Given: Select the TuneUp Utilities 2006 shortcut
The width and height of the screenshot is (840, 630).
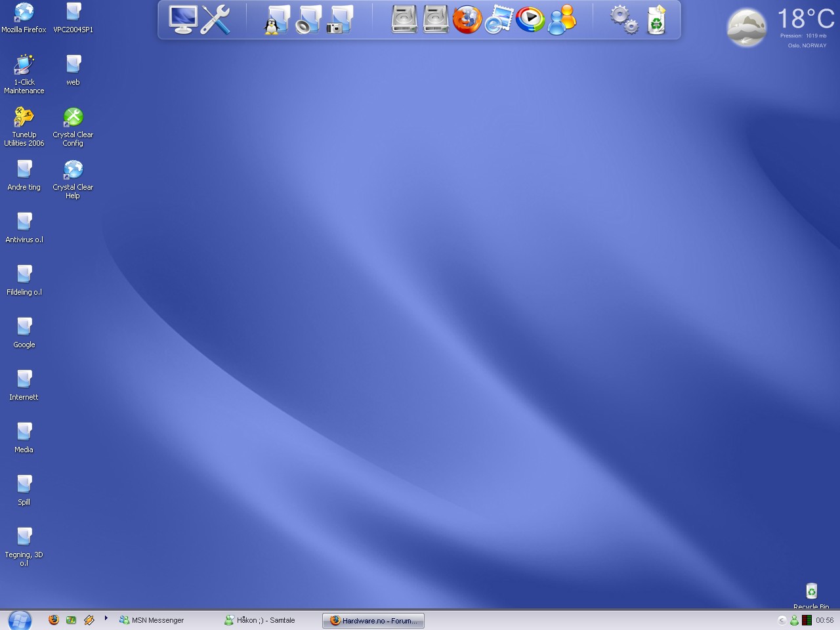Looking at the screenshot, I should (24, 127).
